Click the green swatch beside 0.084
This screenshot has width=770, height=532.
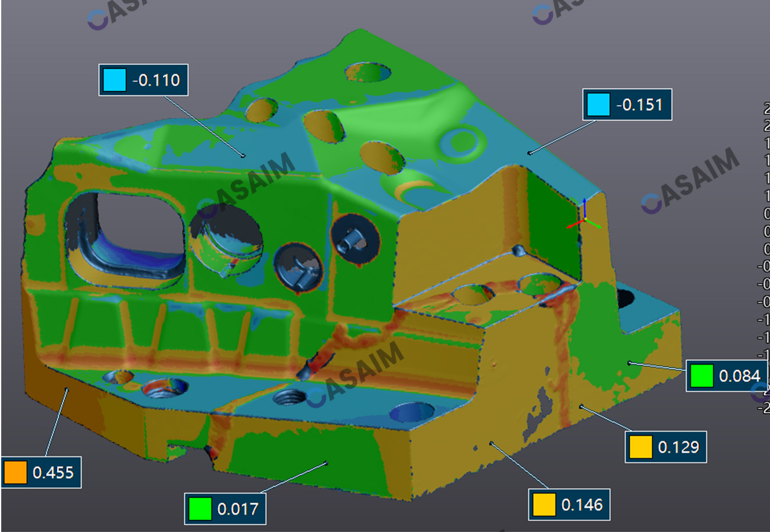[701, 375]
